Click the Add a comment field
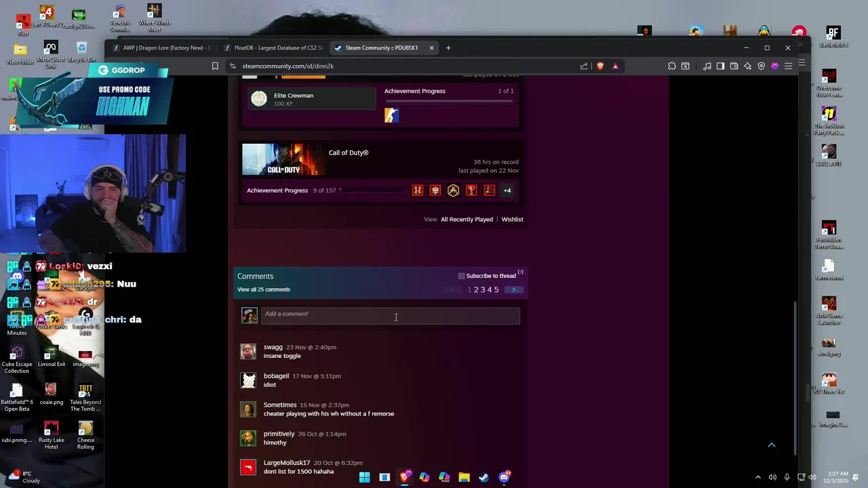The image size is (868, 488). pos(391,314)
